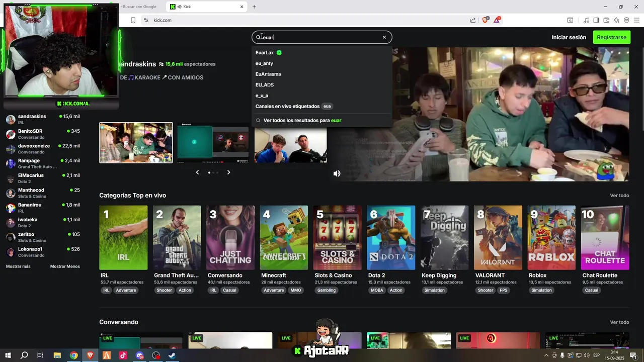Open Rampage channel in sidebar
The height and width of the screenshot is (362, 644).
pyautogui.click(x=43, y=163)
